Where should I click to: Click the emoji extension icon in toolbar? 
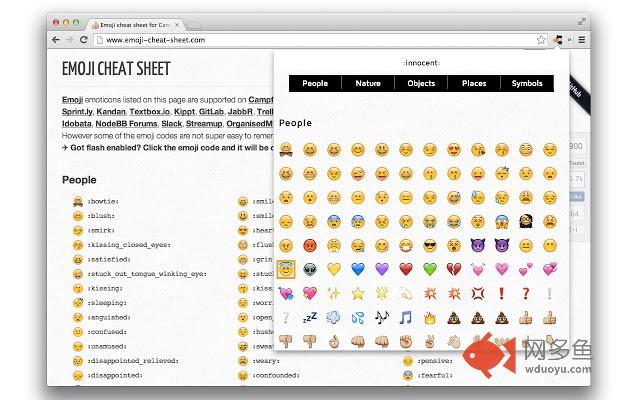click(558, 40)
